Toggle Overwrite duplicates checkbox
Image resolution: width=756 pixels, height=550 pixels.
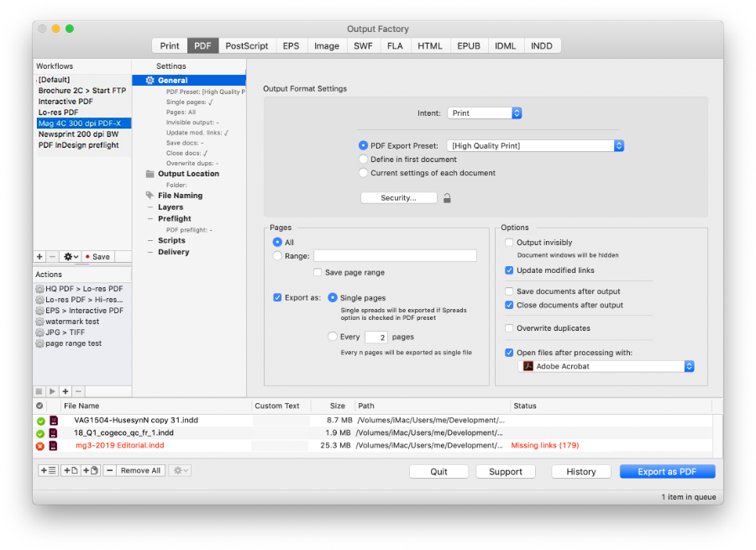coord(509,328)
